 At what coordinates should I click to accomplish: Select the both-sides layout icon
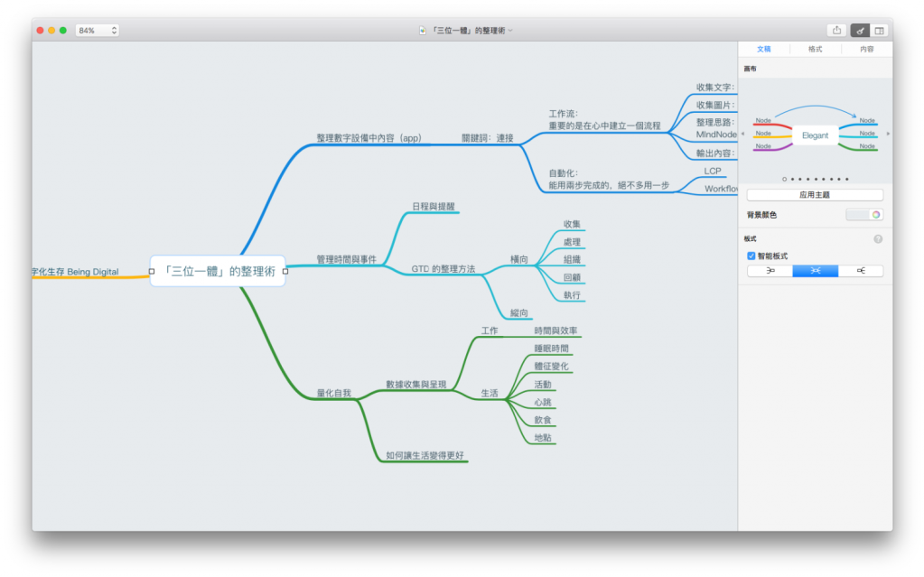(x=816, y=271)
